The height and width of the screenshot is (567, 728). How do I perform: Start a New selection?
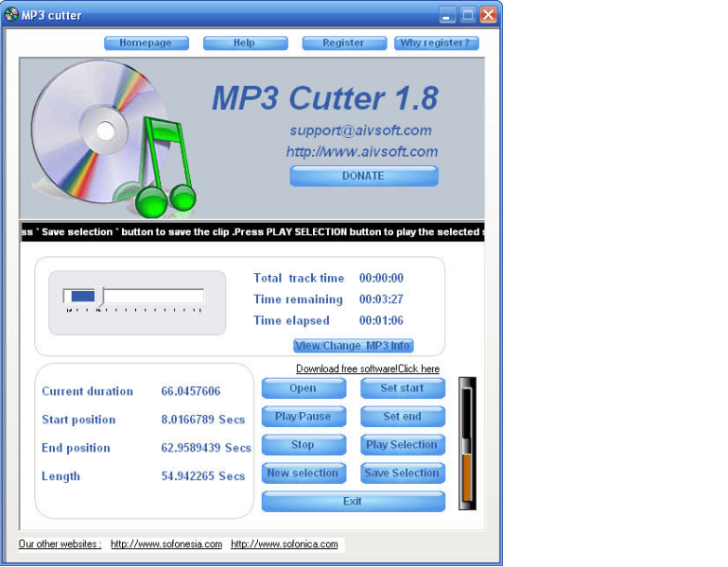(x=303, y=472)
